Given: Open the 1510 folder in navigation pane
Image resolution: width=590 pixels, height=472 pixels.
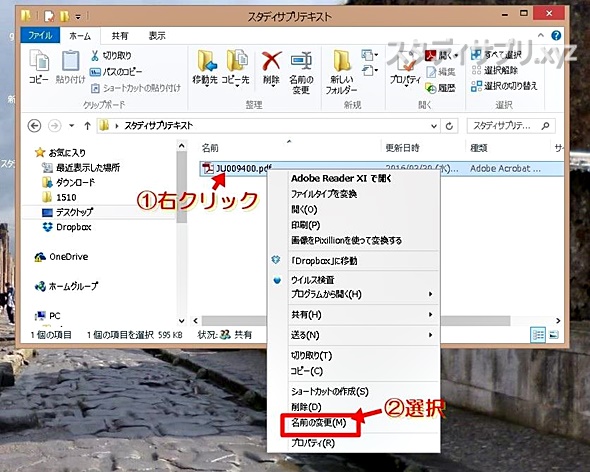Looking at the screenshot, I should coord(59,197).
